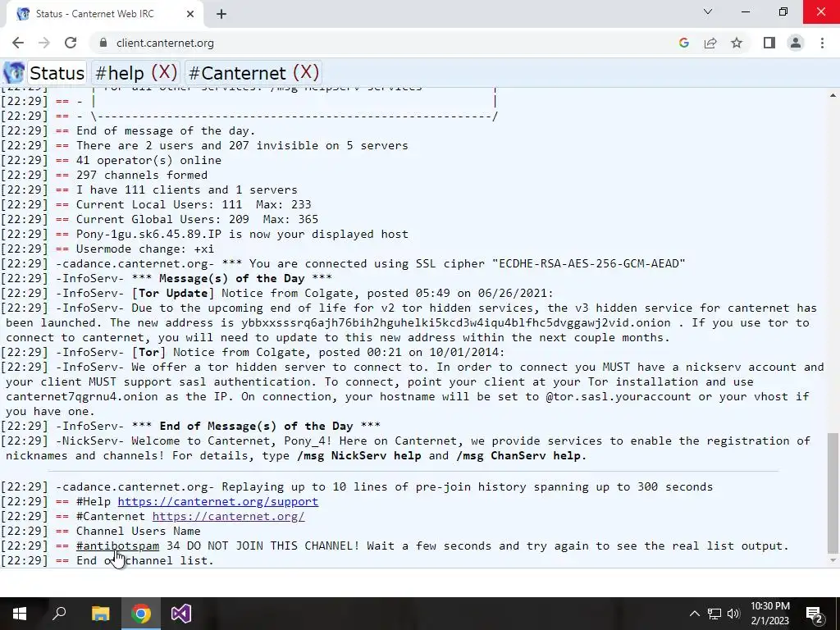840x630 pixels.
Task: Show hidden system tray icons
Action: 694,614
